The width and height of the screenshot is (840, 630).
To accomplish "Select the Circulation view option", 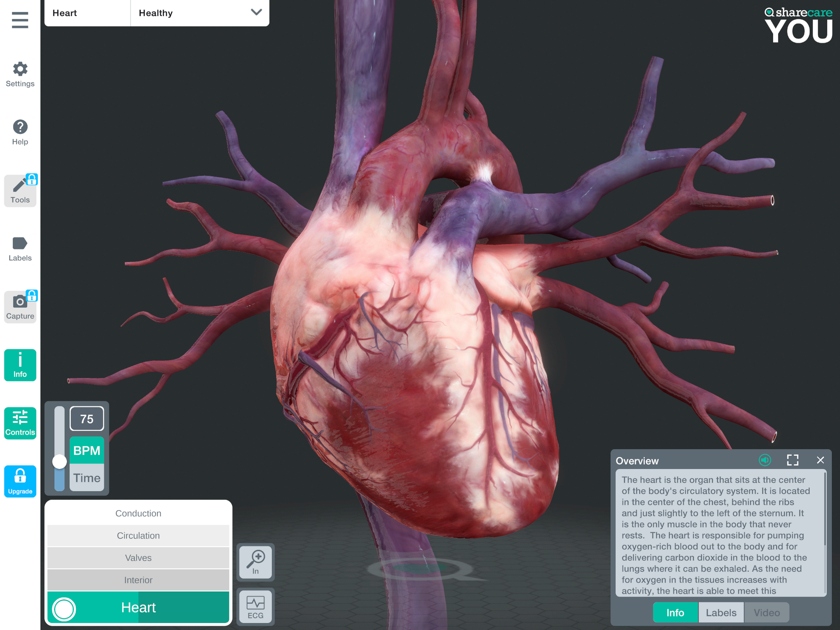I will pyautogui.click(x=138, y=536).
